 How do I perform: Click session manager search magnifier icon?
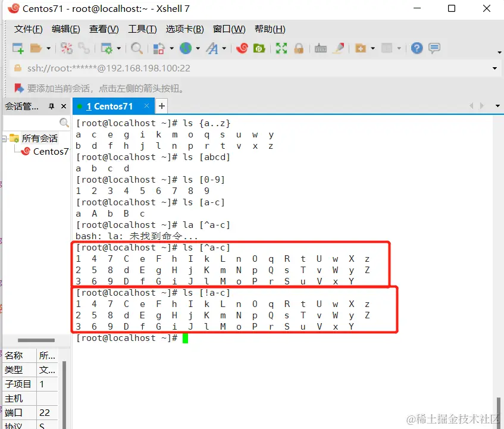pos(64,123)
